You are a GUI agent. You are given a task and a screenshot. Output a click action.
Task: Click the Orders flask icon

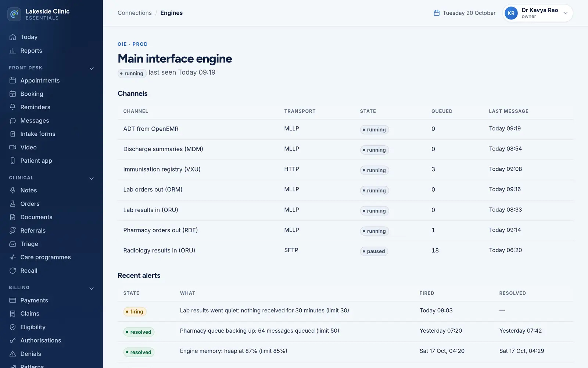click(x=12, y=204)
